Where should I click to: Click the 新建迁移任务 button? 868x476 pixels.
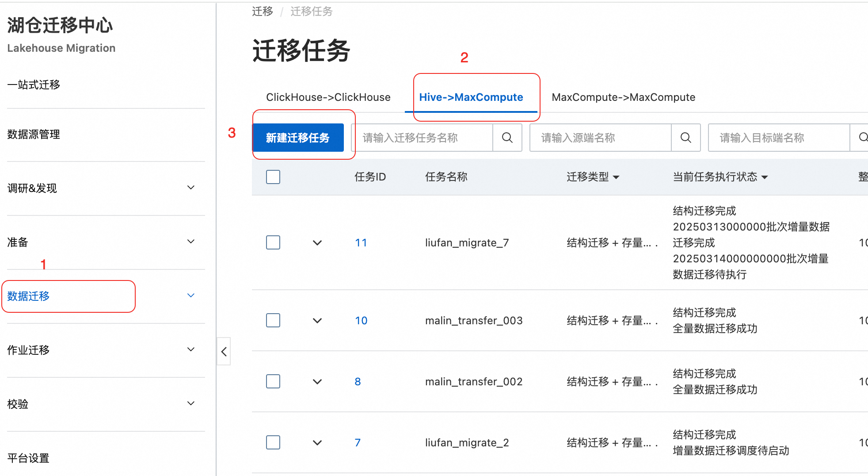pyautogui.click(x=298, y=138)
